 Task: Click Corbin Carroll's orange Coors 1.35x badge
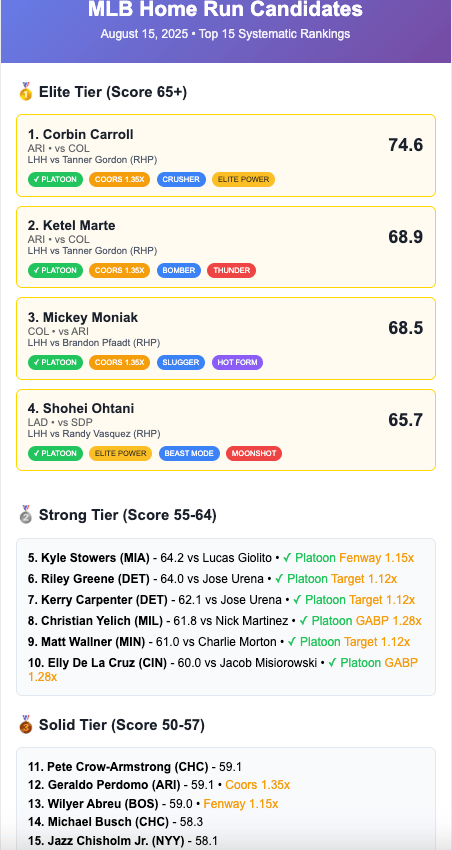(120, 179)
